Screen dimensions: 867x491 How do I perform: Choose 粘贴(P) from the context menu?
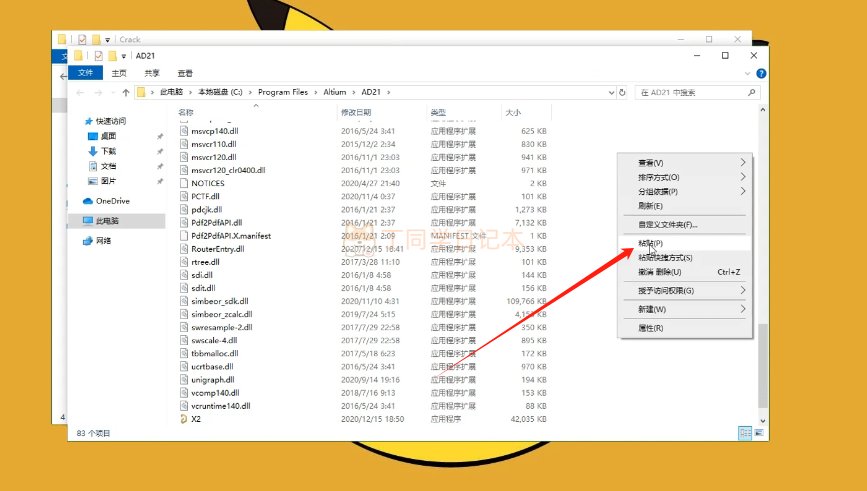pos(650,243)
